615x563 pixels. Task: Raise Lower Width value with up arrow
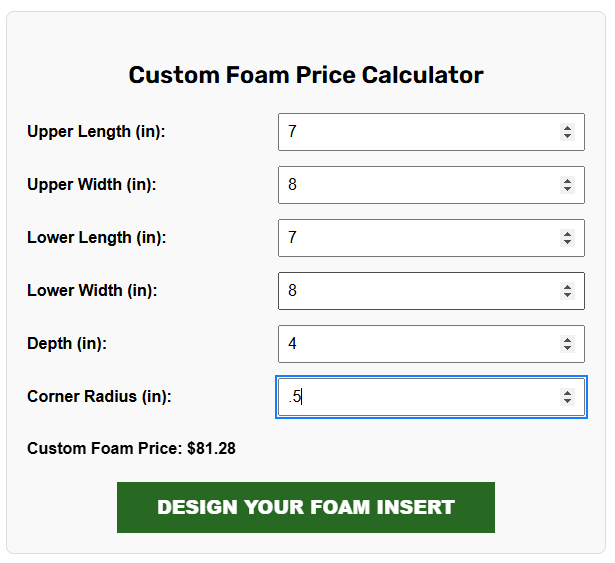click(567, 287)
